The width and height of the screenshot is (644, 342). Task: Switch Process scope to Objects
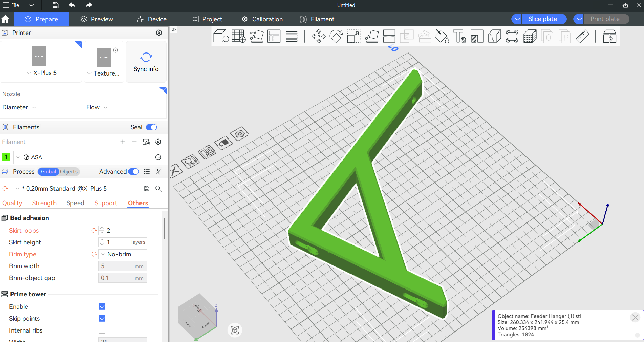coord(69,172)
